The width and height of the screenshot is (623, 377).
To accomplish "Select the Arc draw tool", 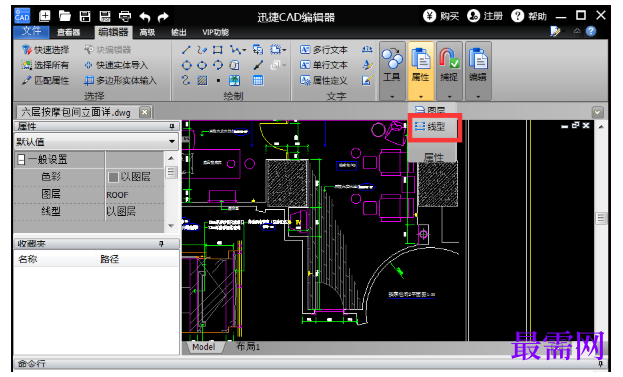I will tap(218, 65).
